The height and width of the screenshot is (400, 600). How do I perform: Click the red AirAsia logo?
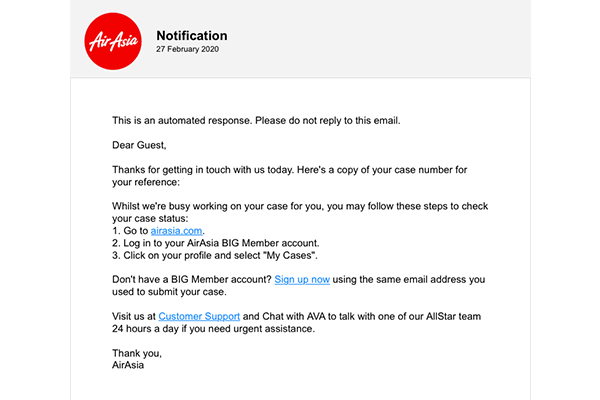click(x=113, y=41)
